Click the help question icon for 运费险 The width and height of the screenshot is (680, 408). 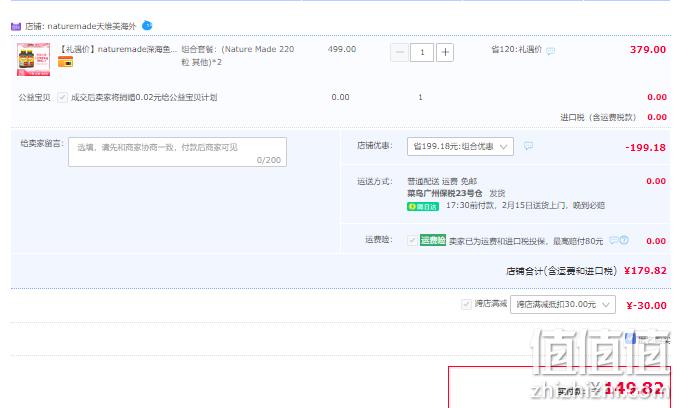click(x=624, y=240)
